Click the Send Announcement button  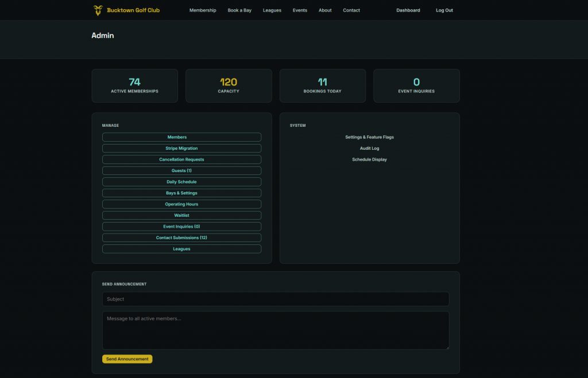(127, 359)
